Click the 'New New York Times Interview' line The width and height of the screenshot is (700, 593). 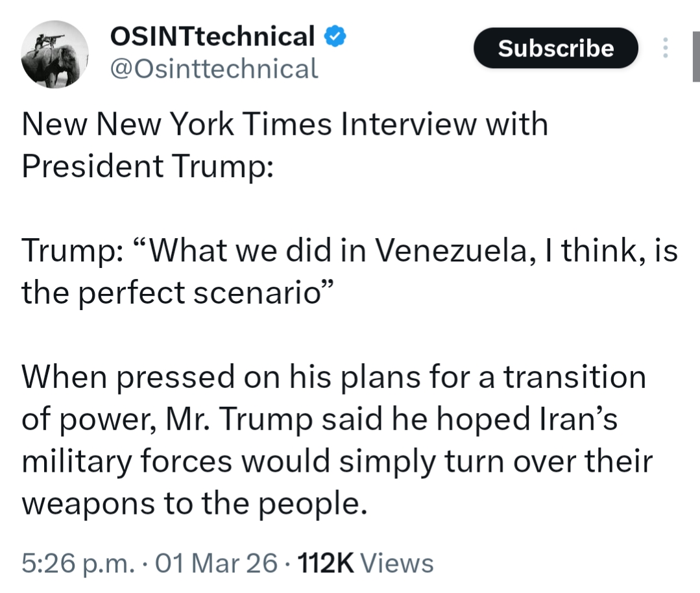click(x=285, y=125)
